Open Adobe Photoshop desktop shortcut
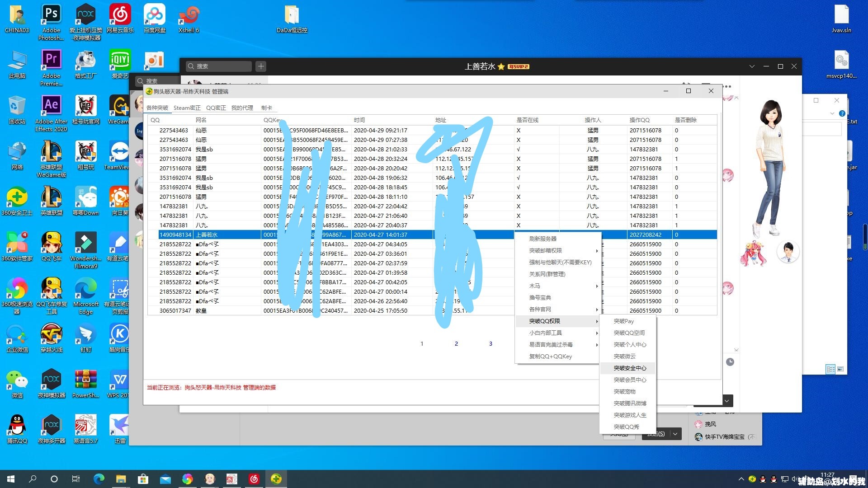 tap(51, 21)
